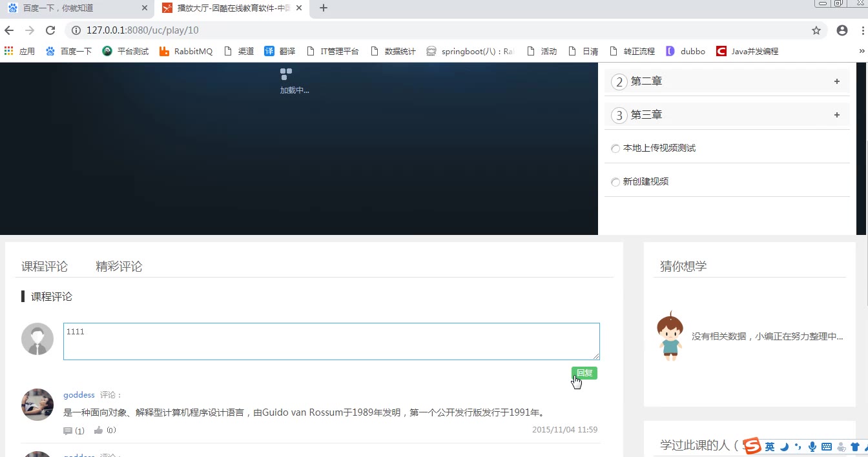Go back to the previous page
The width and height of the screenshot is (868, 457).
click(x=9, y=30)
